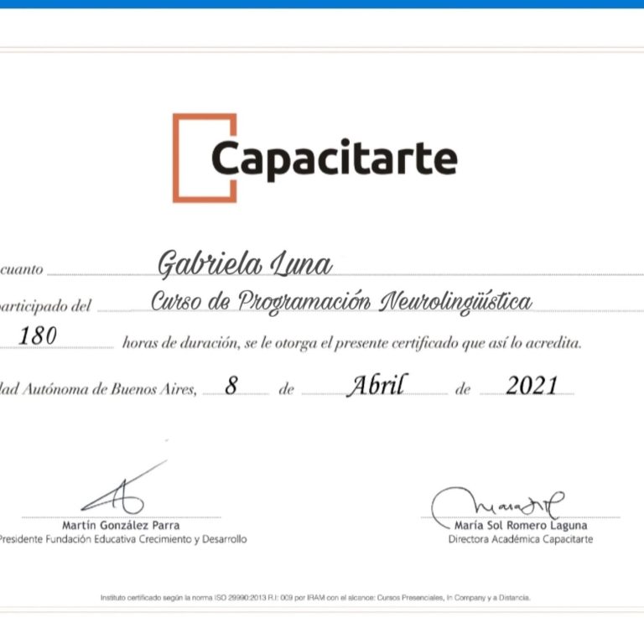This screenshot has height=644, width=644.
Task: Click the course title Curso de Programación Neurolingüística
Action: point(341,302)
